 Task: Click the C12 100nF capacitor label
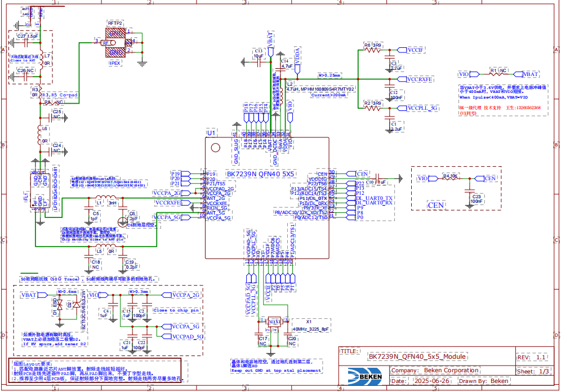397,95
